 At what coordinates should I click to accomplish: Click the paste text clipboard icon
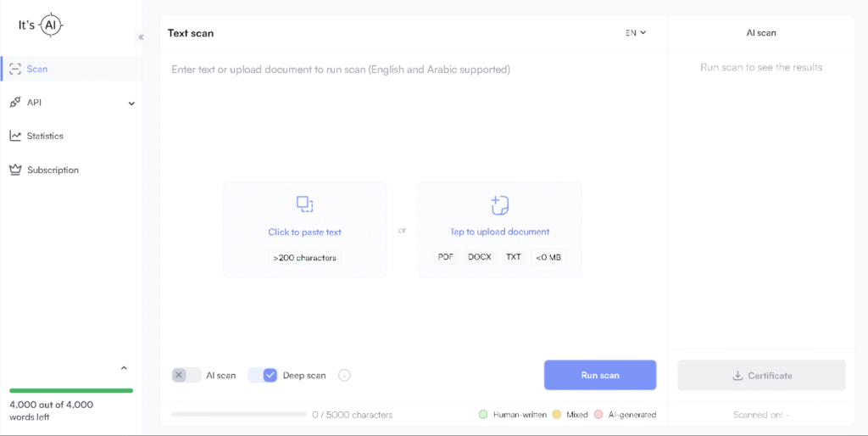point(304,204)
